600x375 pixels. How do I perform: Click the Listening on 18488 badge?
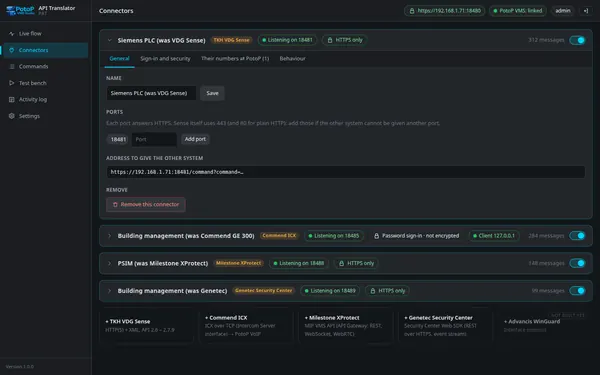point(299,263)
